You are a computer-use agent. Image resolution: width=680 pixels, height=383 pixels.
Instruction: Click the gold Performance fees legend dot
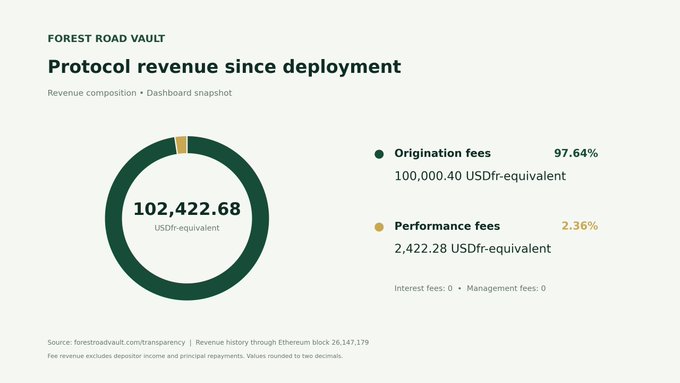click(379, 227)
